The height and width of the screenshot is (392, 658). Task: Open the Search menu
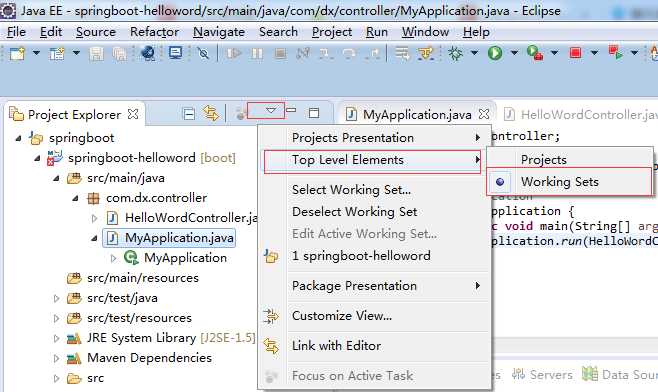point(278,32)
